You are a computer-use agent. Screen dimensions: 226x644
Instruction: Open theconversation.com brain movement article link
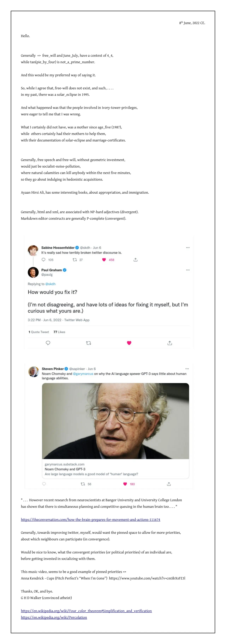[x=90, y=519]
